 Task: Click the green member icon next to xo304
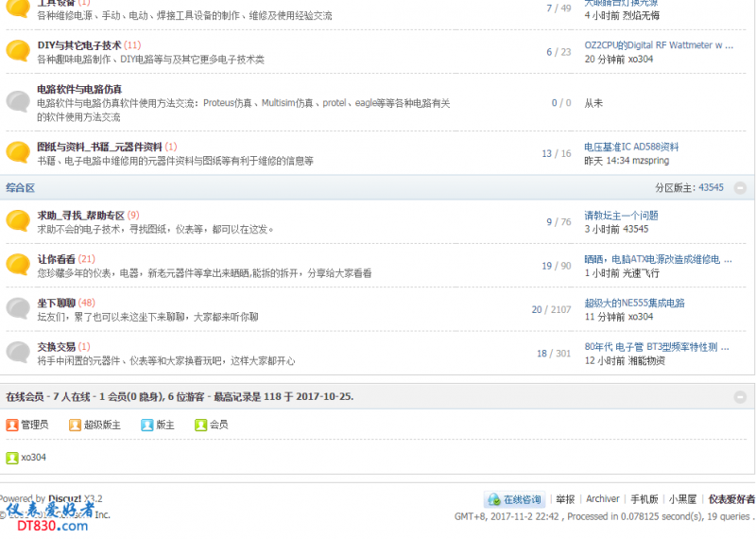tap(12, 458)
